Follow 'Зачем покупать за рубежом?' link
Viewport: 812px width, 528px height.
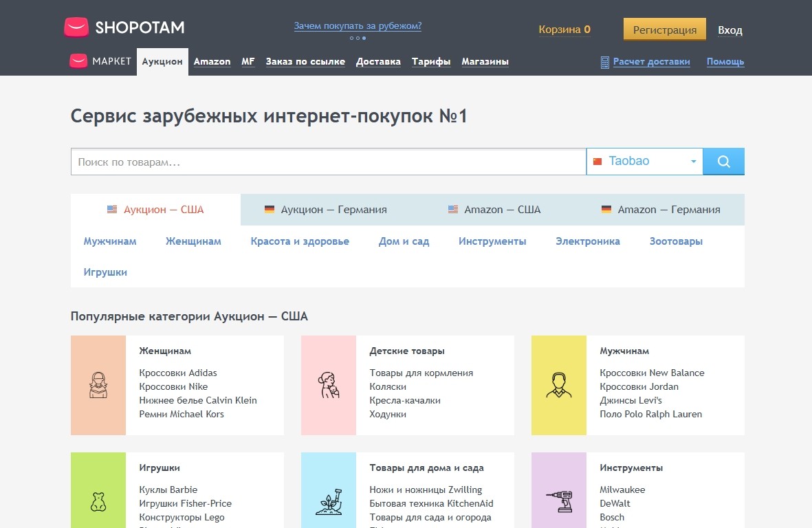click(x=358, y=26)
